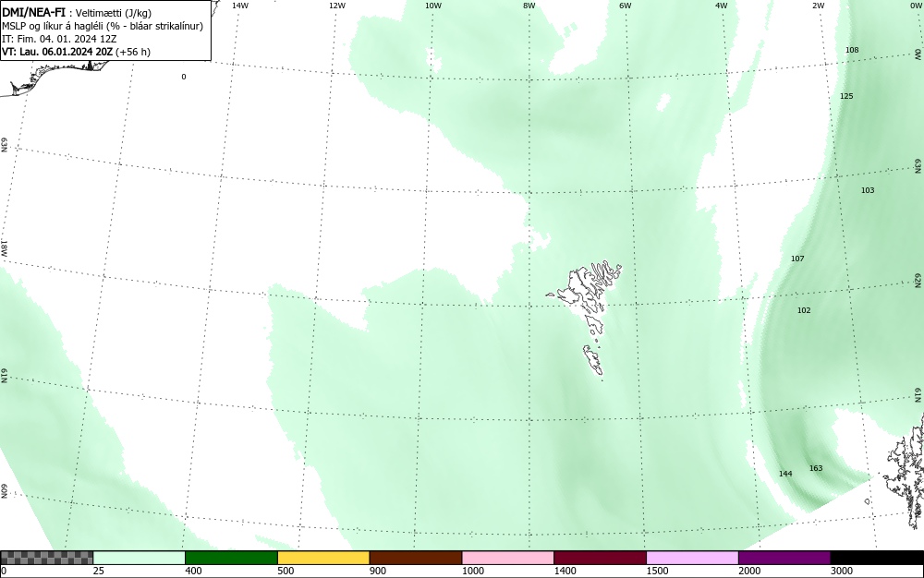Click the yellow 500–900 legend swatch
Viewport: 924px width, 578px height.
323,558
